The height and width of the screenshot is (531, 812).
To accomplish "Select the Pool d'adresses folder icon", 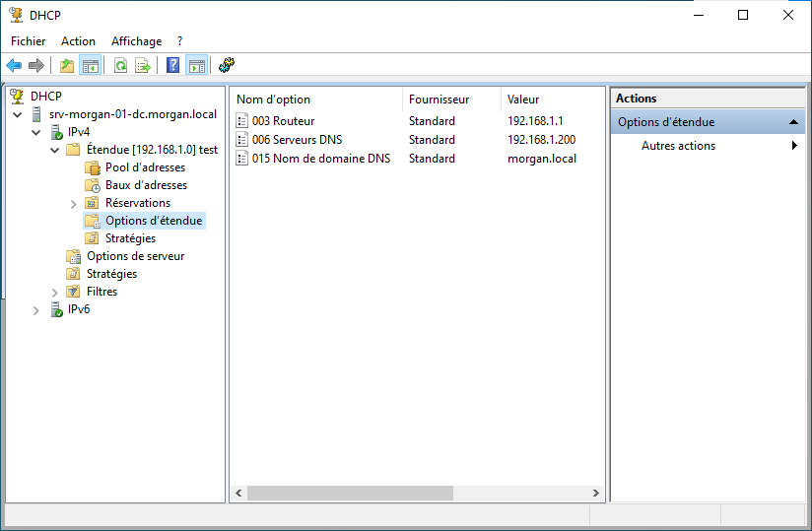I will [x=93, y=167].
